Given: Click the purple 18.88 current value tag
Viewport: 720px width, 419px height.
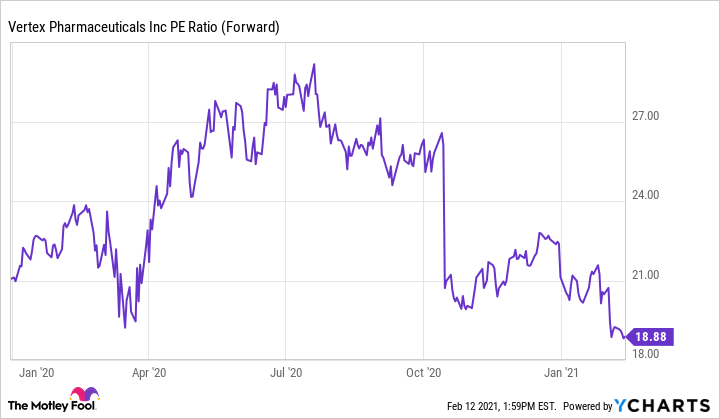Looking at the screenshot, I should pyautogui.click(x=651, y=338).
